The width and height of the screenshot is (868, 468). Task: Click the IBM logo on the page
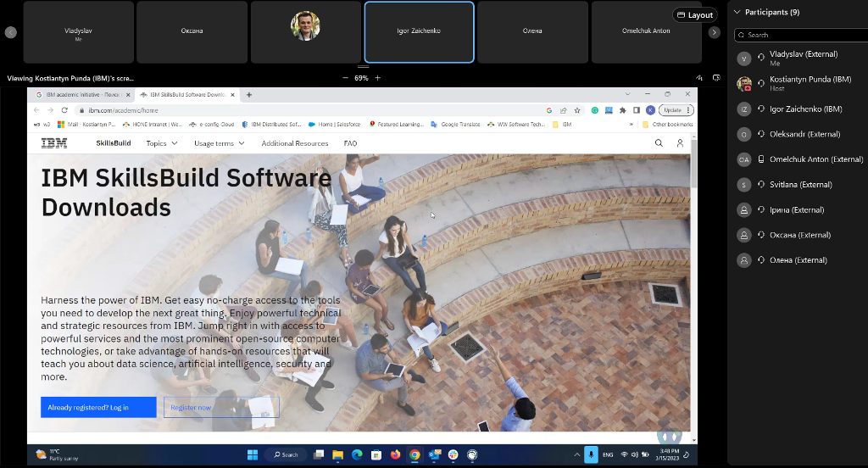54,143
